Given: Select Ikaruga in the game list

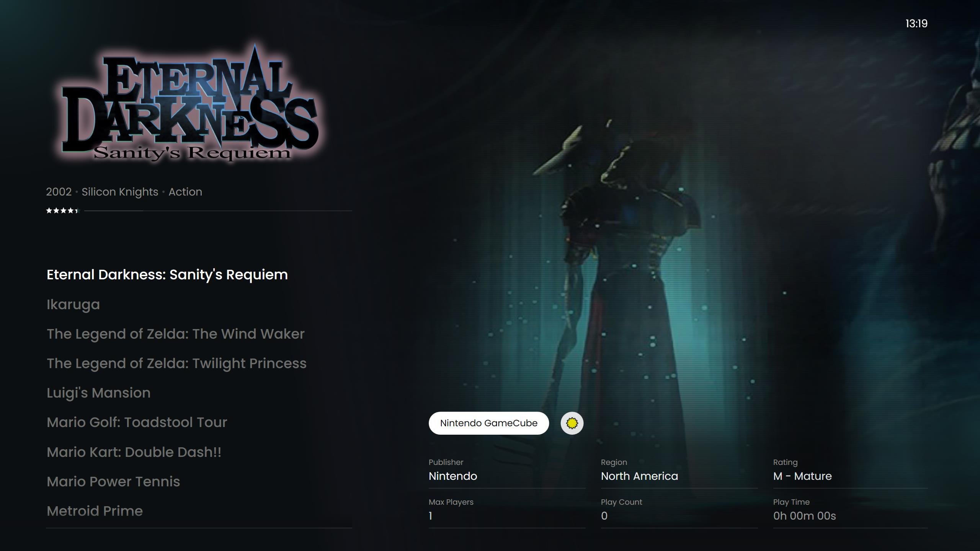Looking at the screenshot, I should click(x=73, y=305).
